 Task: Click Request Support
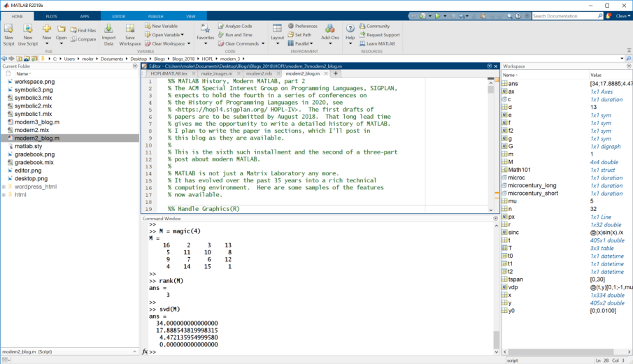point(380,35)
